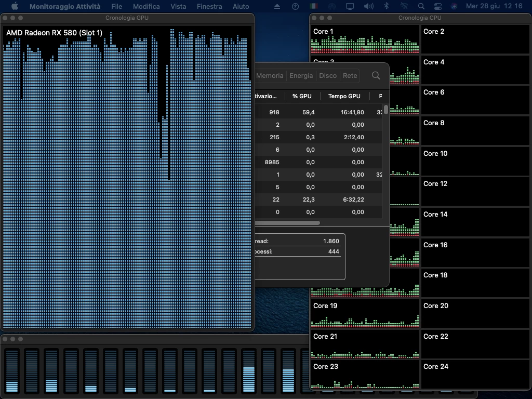Click the Core 1 usage graph
This screenshot has width=532, height=399.
pyautogui.click(x=365, y=39)
